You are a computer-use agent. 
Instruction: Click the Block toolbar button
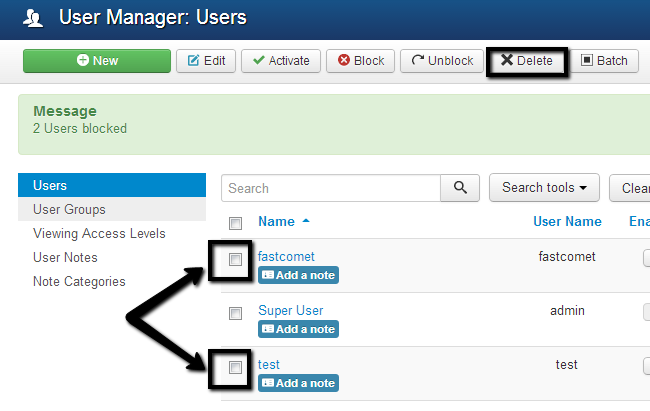pos(360,60)
